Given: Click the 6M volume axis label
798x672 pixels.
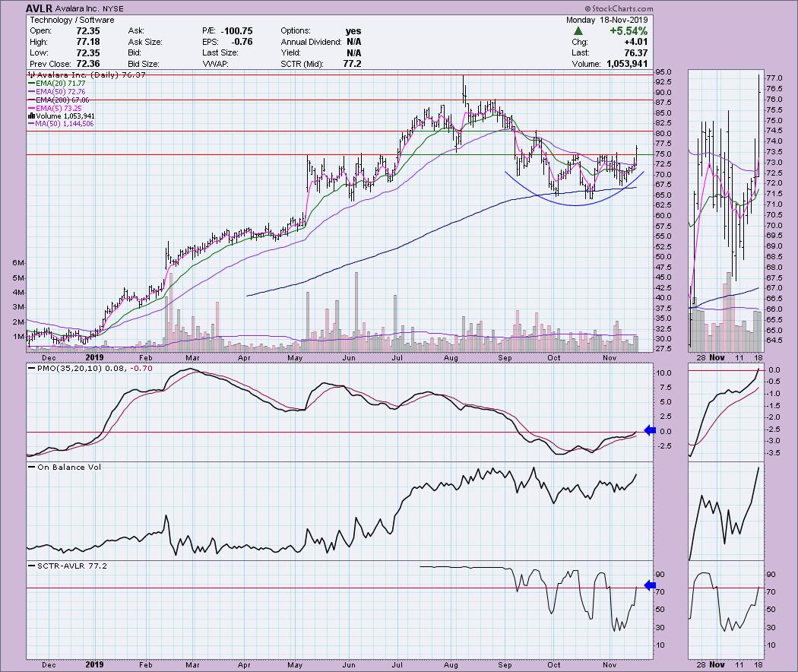Looking at the screenshot, I should point(19,263).
